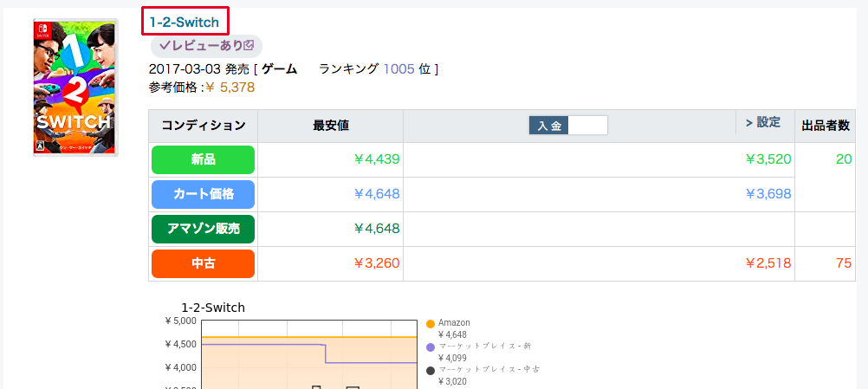Click the マーケットプレイス-中古 legend label
868x389 pixels.
(x=489, y=370)
